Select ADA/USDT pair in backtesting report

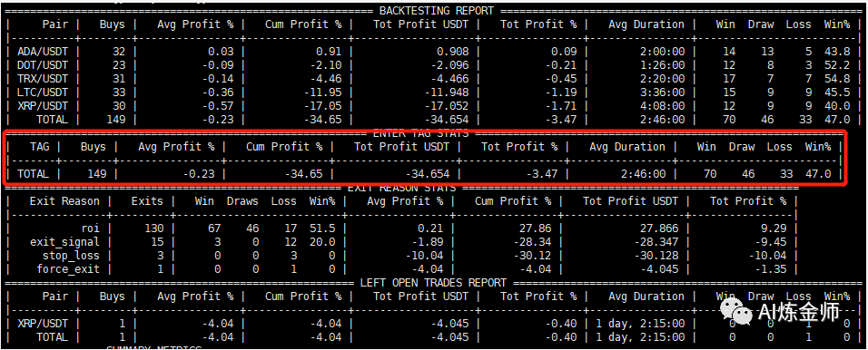(43, 52)
